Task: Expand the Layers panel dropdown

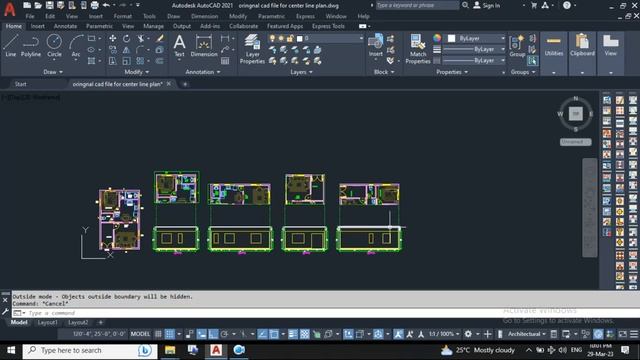Action: click(x=301, y=72)
